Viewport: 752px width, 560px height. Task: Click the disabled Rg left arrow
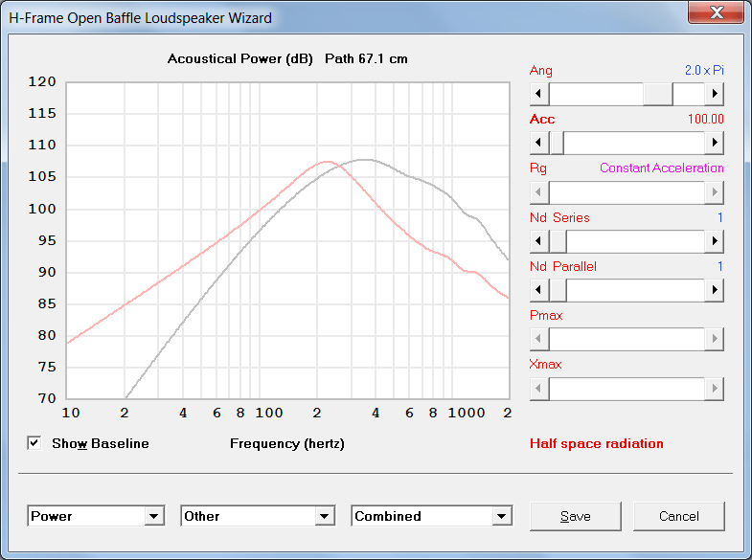point(539,192)
